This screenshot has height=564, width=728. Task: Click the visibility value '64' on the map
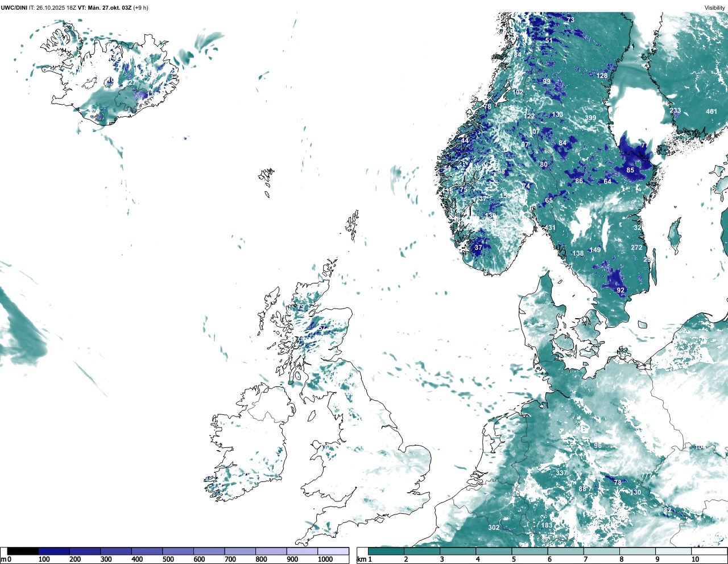[x=607, y=182]
